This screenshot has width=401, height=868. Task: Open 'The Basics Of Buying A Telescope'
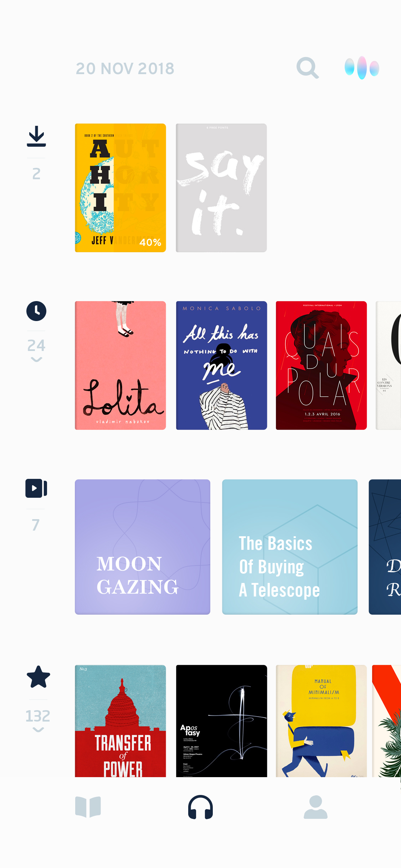pyautogui.click(x=290, y=547)
